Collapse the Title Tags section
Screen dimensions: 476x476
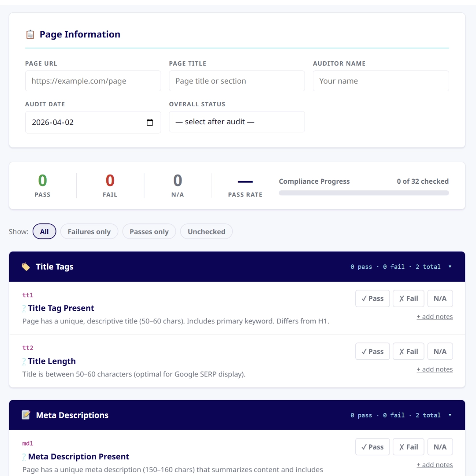[x=450, y=267]
